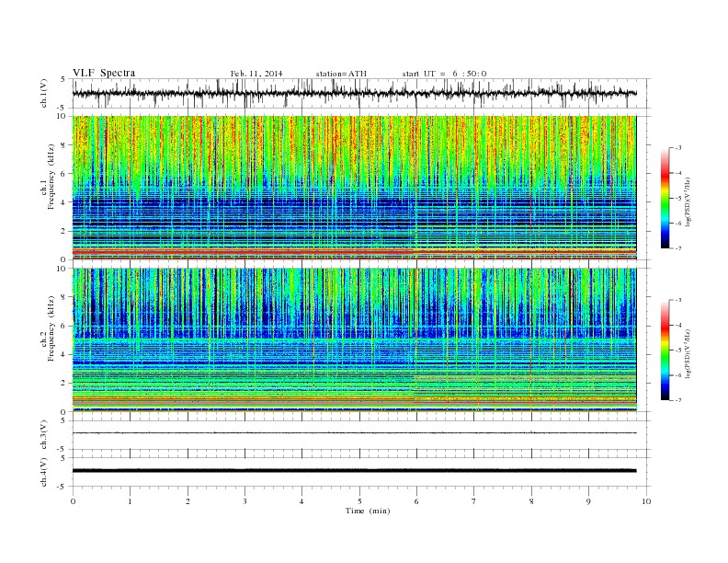
Task: Click the 'start UT = 6:50:0' text
Action: point(444,74)
